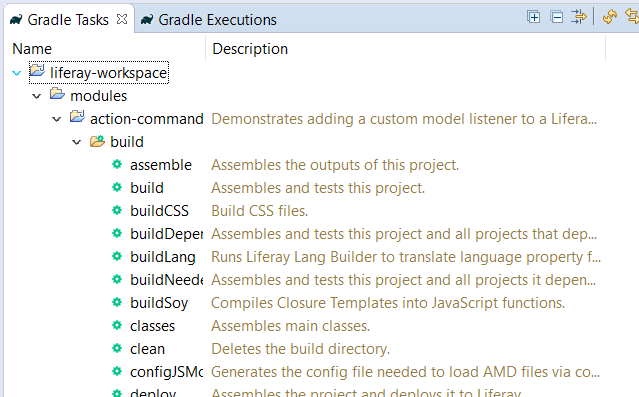Click the modules folder icon
639x397 pixels.
(x=57, y=94)
